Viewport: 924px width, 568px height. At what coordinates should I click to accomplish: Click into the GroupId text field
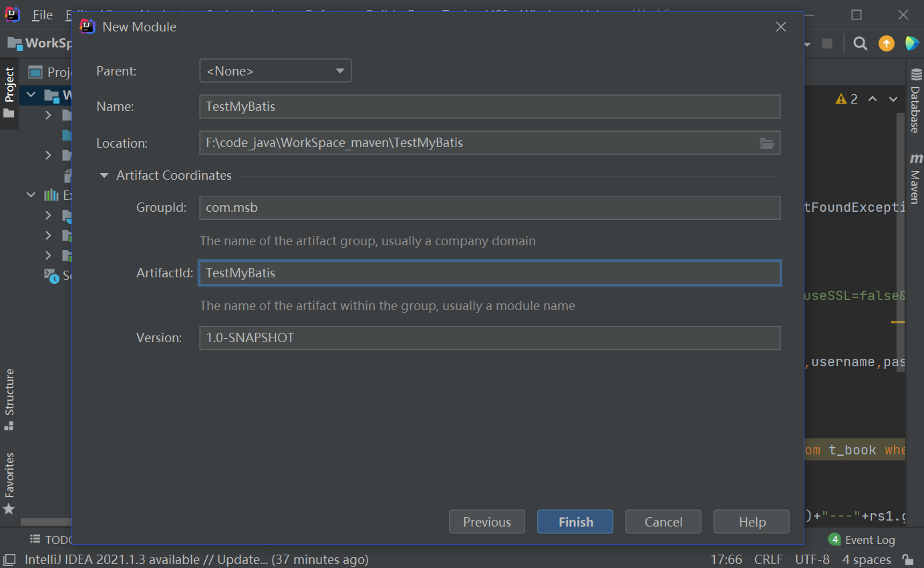(x=489, y=208)
